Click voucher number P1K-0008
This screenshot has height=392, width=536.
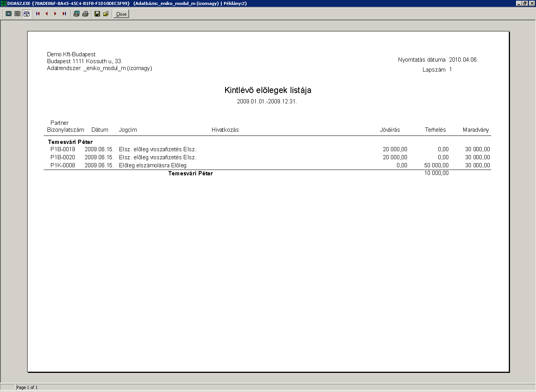click(63, 165)
